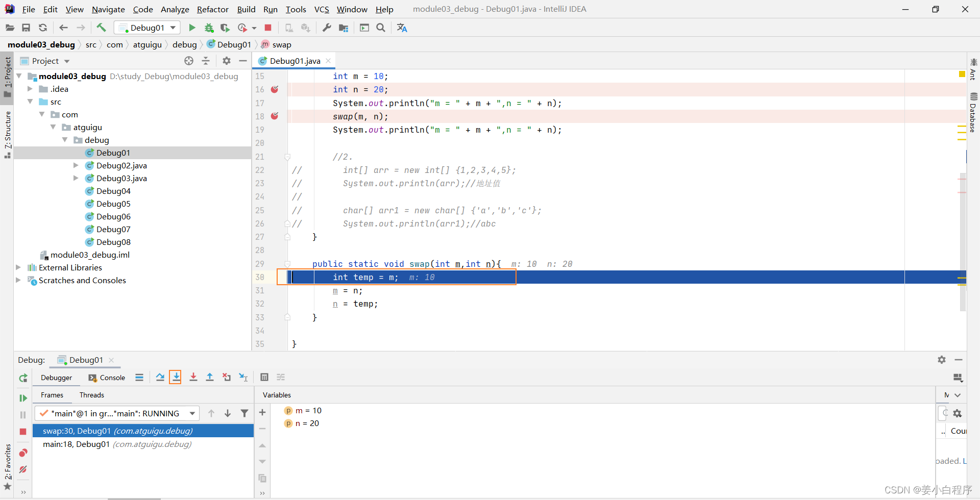
Task: Collapse all in the Project panel
Action: point(206,61)
